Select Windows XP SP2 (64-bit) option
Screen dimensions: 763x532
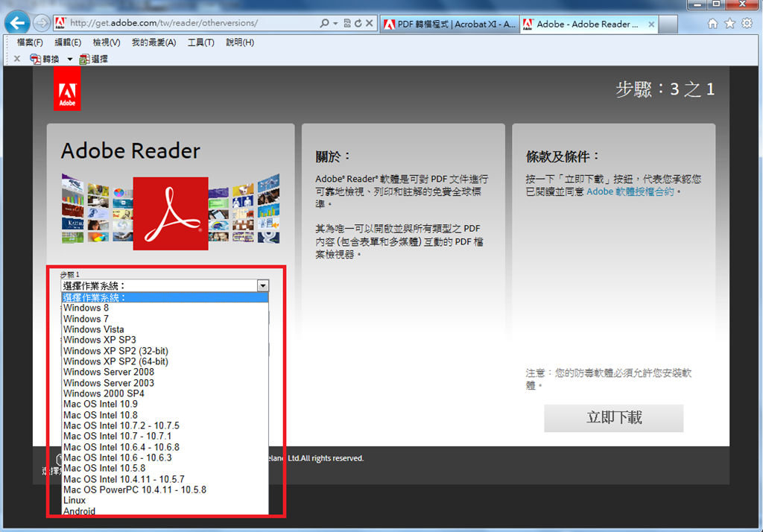pos(165,361)
